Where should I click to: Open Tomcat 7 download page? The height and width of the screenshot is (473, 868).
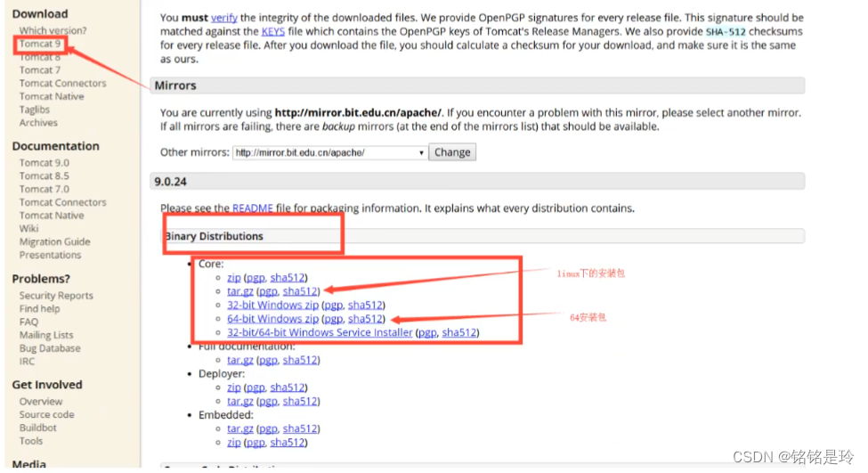40,70
